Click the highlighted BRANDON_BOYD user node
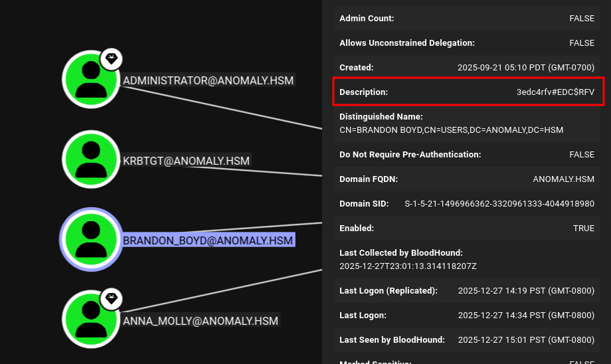 click(x=90, y=239)
